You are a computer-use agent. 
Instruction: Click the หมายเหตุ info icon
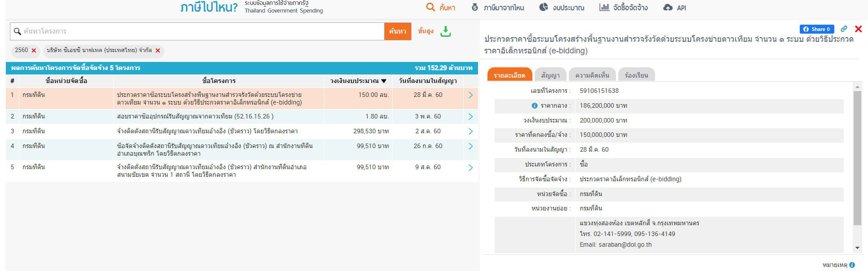(852, 265)
